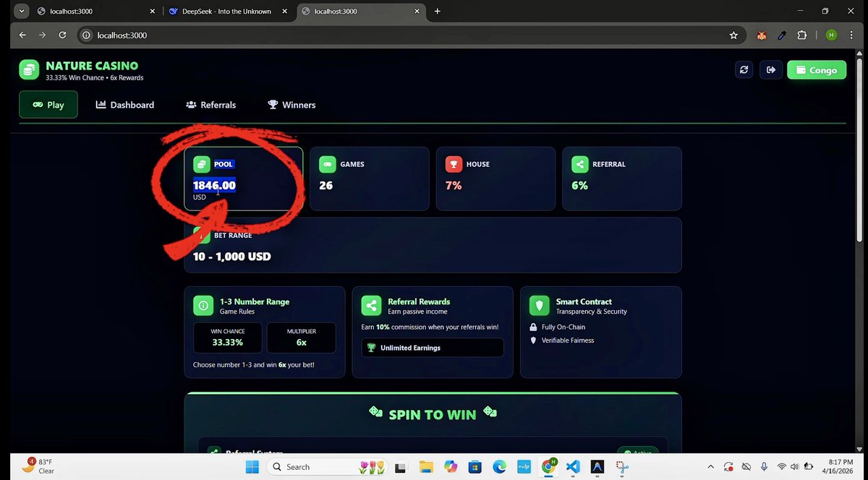Click the Fully On-Chain lock icon

point(534,327)
